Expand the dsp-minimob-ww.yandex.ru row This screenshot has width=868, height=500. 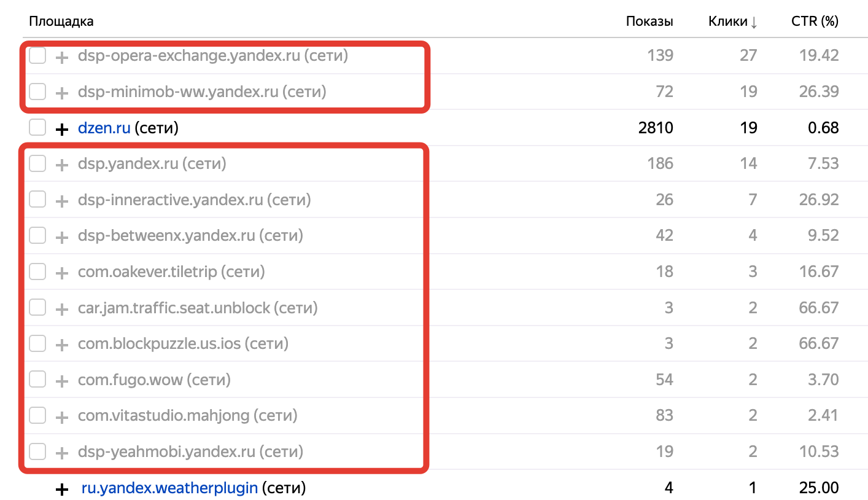(61, 93)
